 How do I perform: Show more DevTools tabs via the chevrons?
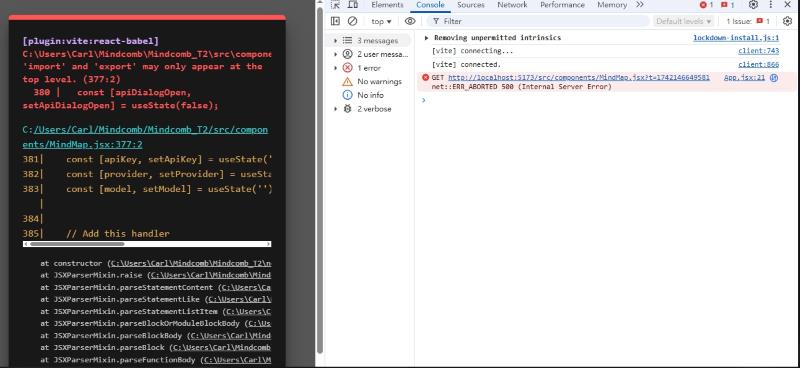pos(640,5)
